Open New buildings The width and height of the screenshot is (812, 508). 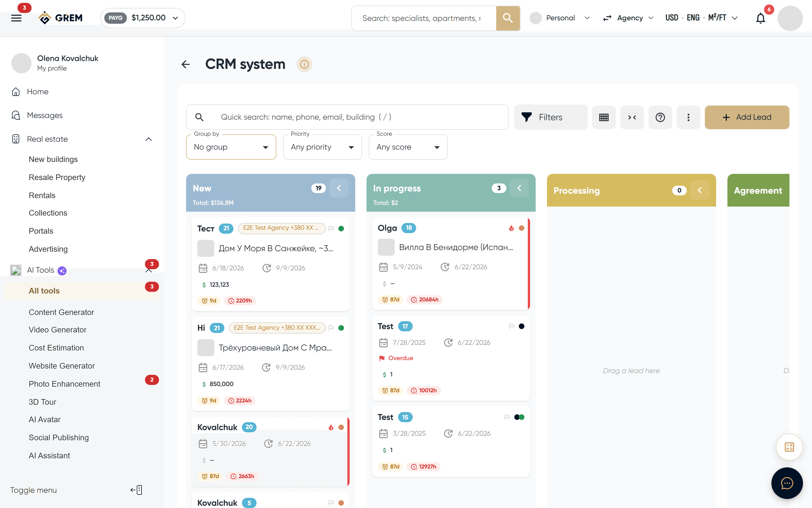(53, 159)
